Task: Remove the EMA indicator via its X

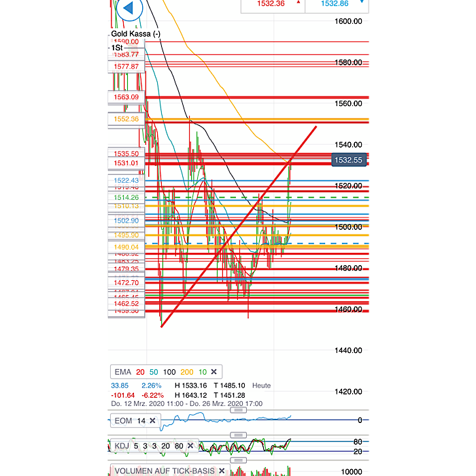Action: coord(214,371)
